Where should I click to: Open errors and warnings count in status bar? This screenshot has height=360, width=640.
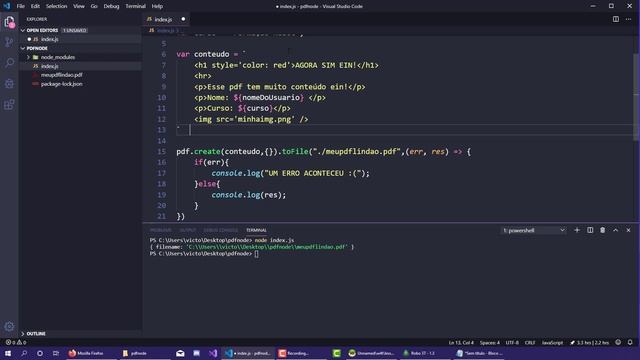[x=16, y=342]
